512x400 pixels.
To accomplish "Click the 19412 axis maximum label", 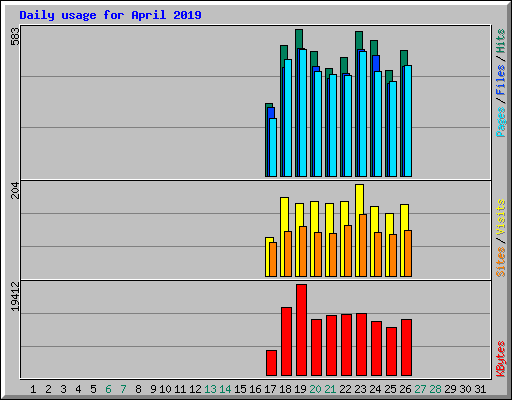I will pyautogui.click(x=15, y=296).
